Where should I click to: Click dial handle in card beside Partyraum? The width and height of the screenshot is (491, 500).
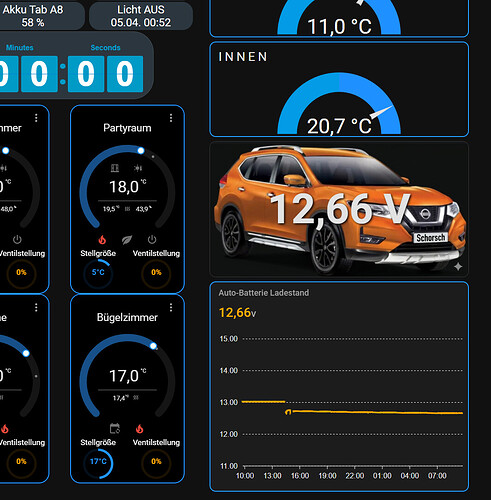[6, 151]
